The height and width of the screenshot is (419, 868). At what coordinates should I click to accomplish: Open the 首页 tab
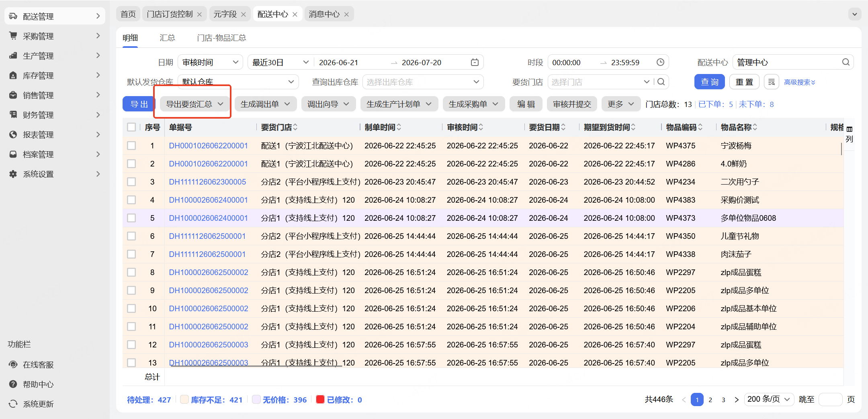(x=128, y=14)
